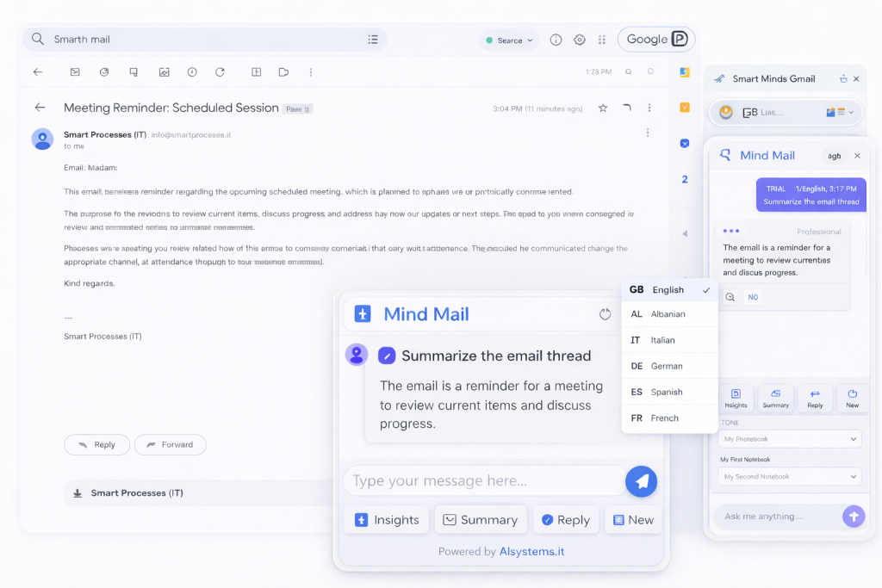Image resolution: width=882 pixels, height=588 pixels.
Task: Open the Gmail settings gear icon
Action: pos(580,40)
